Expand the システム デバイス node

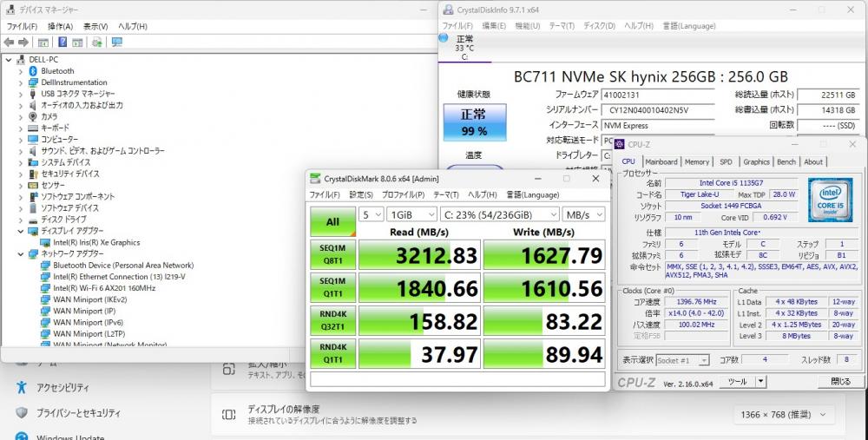click(21, 162)
